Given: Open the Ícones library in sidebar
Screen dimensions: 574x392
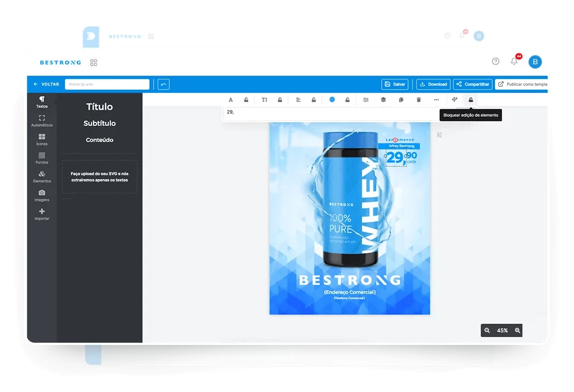Looking at the screenshot, I should pyautogui.click(x=41, y=139).
